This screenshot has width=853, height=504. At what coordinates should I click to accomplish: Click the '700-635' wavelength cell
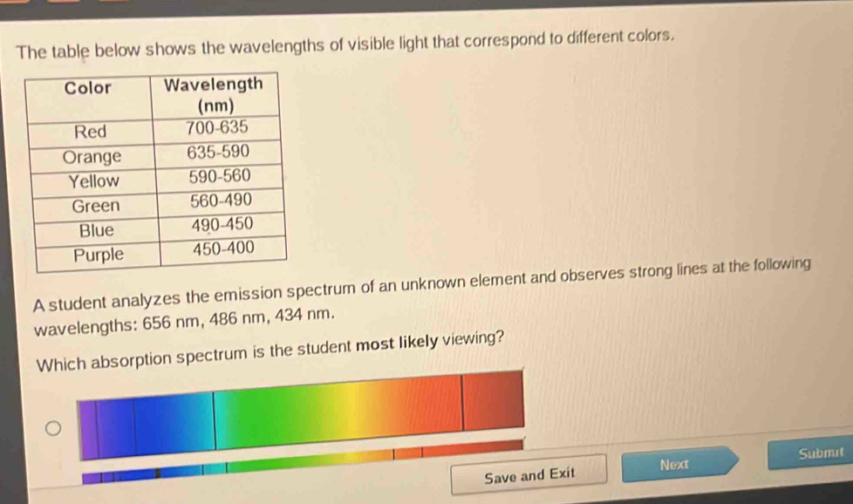216,128
